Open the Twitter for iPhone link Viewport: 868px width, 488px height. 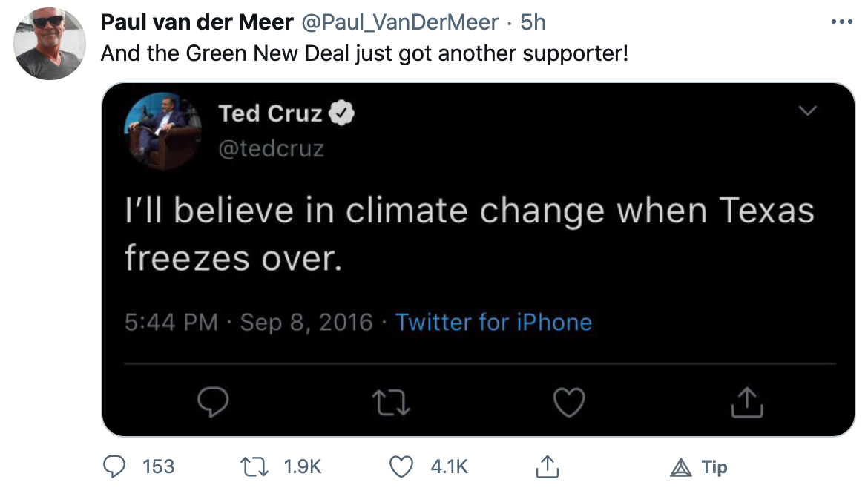tap(494, 322)
